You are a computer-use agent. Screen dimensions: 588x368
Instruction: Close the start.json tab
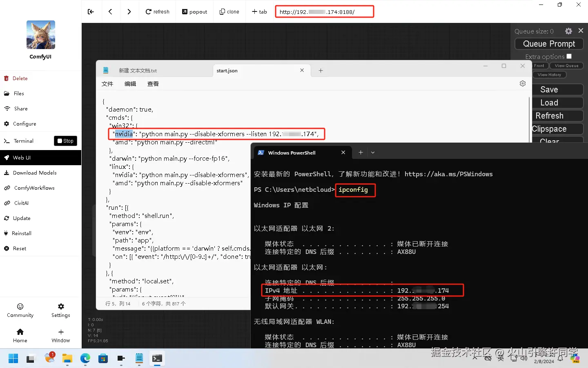coord(302,70)
